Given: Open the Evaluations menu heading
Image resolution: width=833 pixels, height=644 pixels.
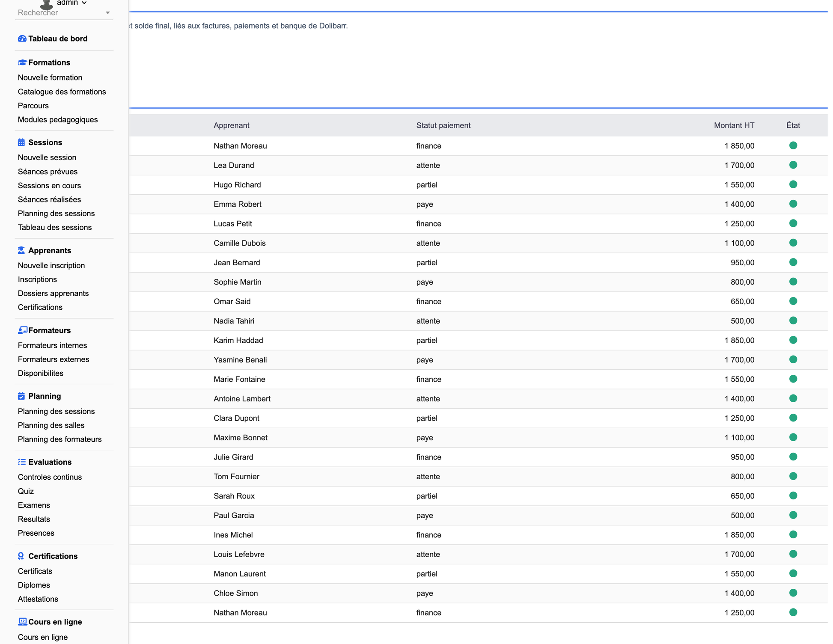Looking at the screenshot, I should [x=50, y=462].
